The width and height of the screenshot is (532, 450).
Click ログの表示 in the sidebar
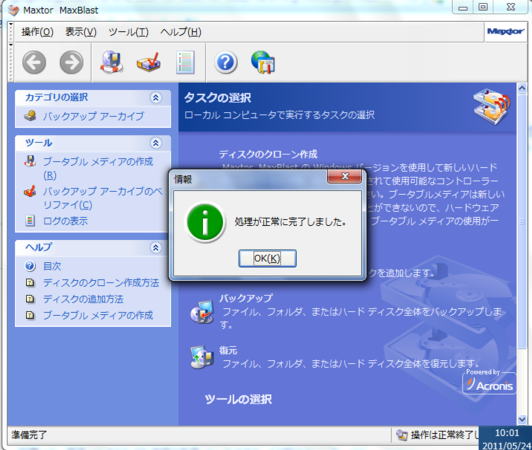pos(65,221)
